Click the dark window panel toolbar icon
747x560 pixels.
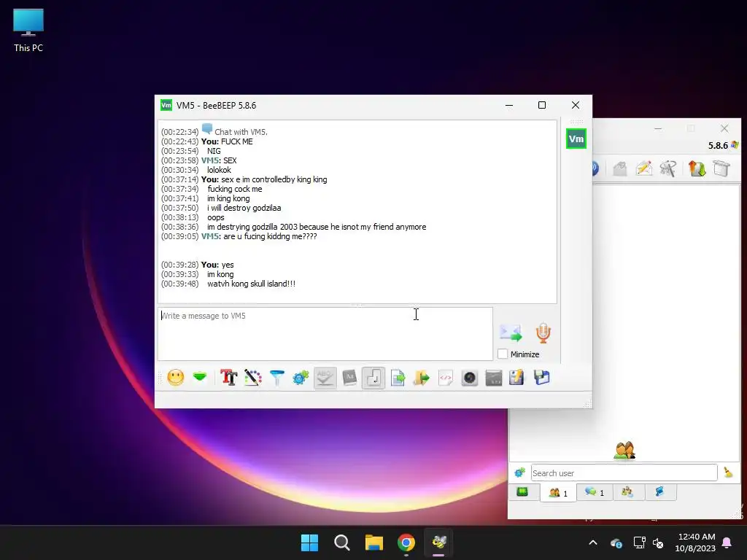[x=494, y=378]
